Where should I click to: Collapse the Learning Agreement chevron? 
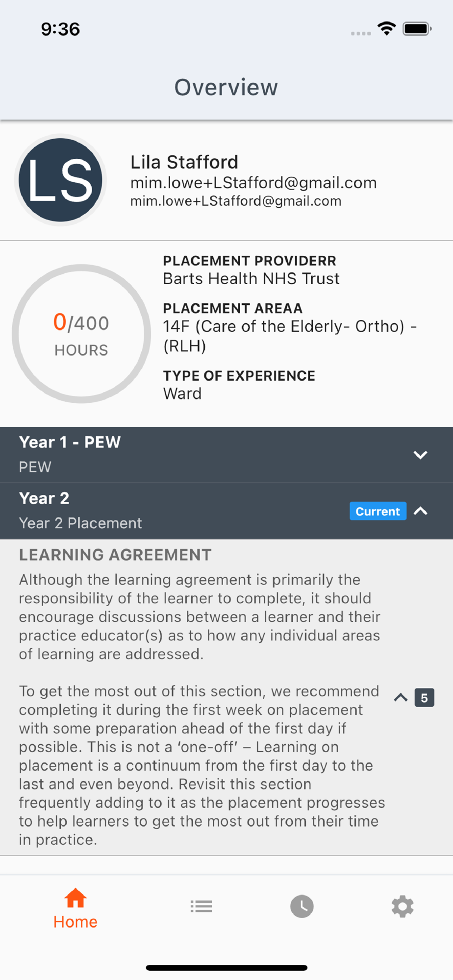[401, 697]
